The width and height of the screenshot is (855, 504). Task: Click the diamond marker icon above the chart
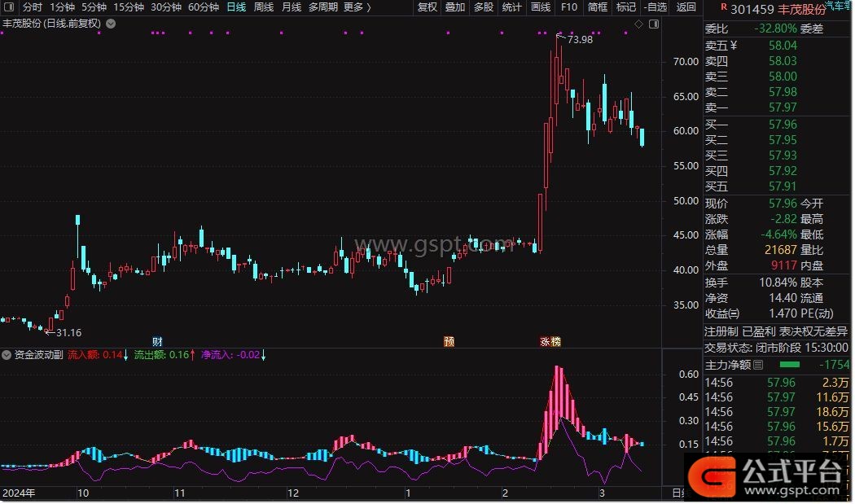point(638,24)
